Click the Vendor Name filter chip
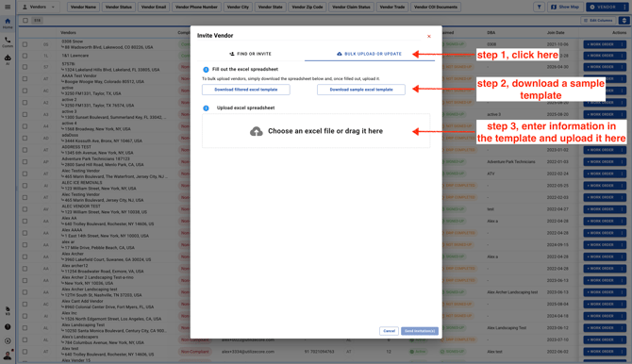 tap(83, 7)
